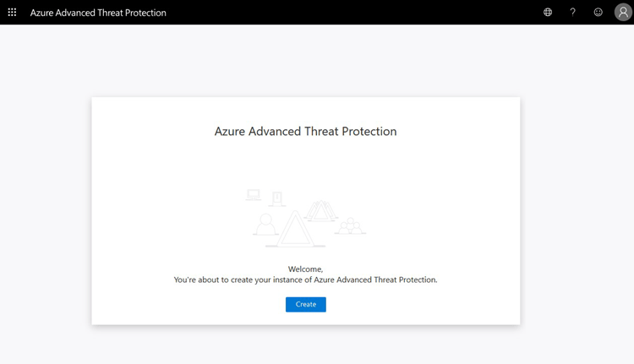Click the create your instance description text

point(305,280)
